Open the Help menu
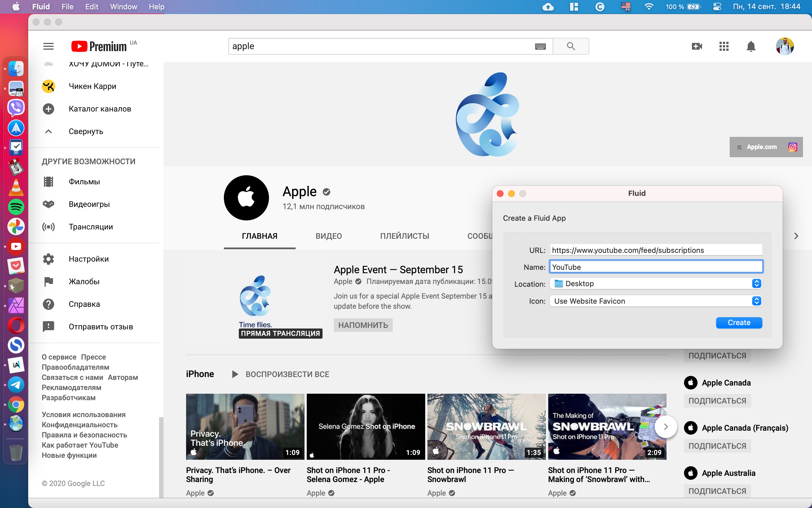812x508 pixels. coord(156,7)
